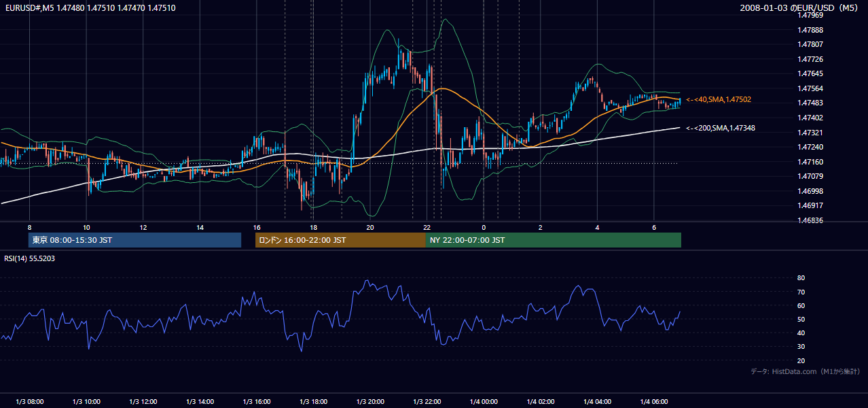Image resolution: width=868 pixels, height=408 pixels.
Task: Click price axis value 1.47888
Action: pyautogui.click(x=811, y=30)
